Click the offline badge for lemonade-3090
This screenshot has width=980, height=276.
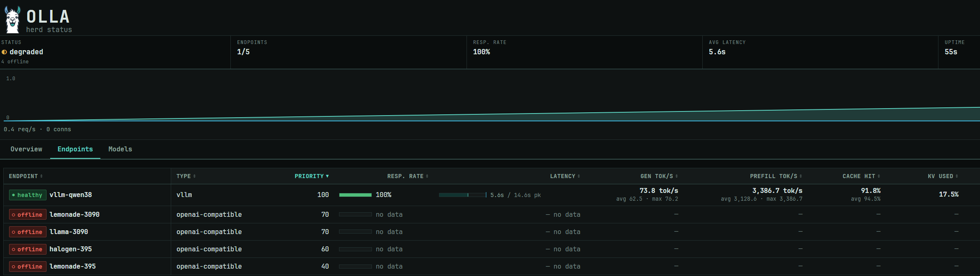click(x=28, y=215)
